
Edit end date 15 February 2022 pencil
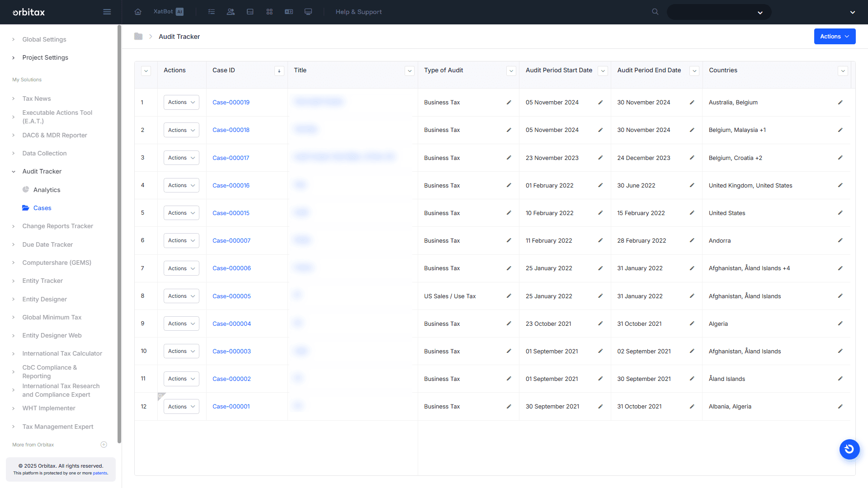pyautogui.click(x=692, y=213)
